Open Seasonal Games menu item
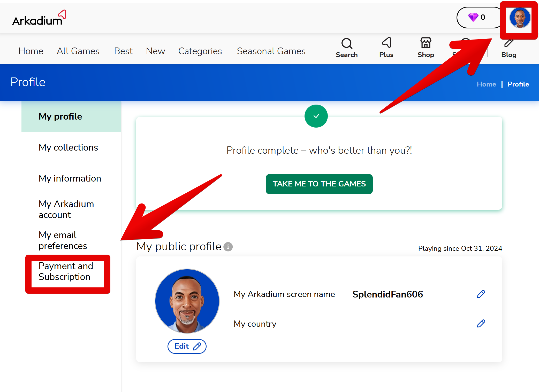 [271, 51]
